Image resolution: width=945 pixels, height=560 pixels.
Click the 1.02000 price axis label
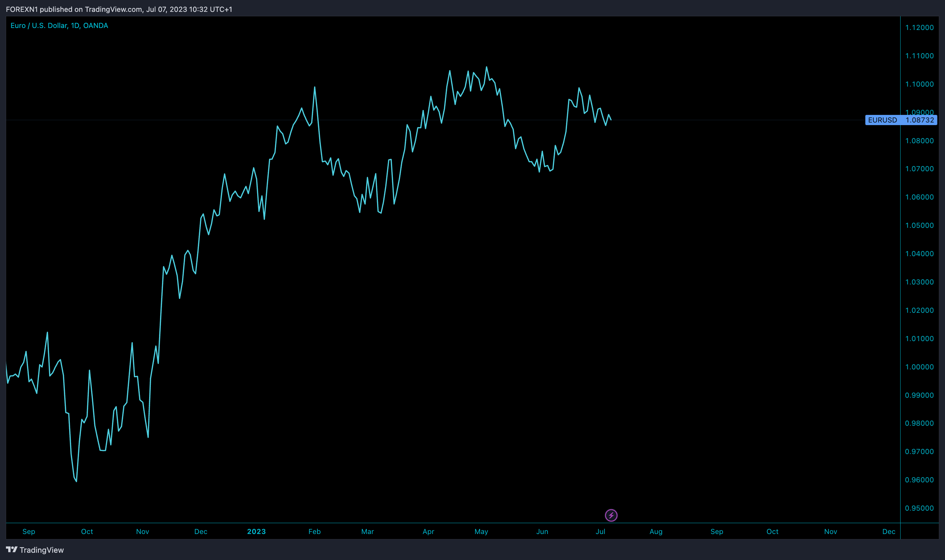pyautogui.click(x=919, y=310)
